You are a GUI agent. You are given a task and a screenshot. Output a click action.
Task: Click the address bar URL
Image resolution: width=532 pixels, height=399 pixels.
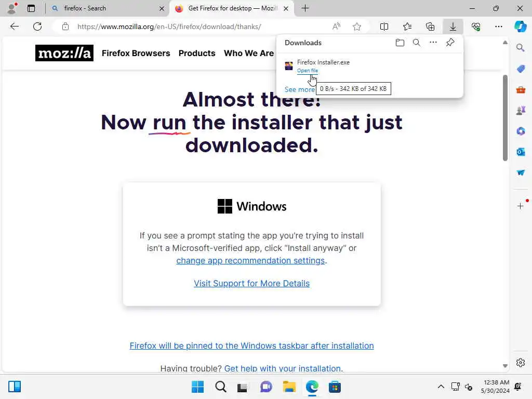169,26
